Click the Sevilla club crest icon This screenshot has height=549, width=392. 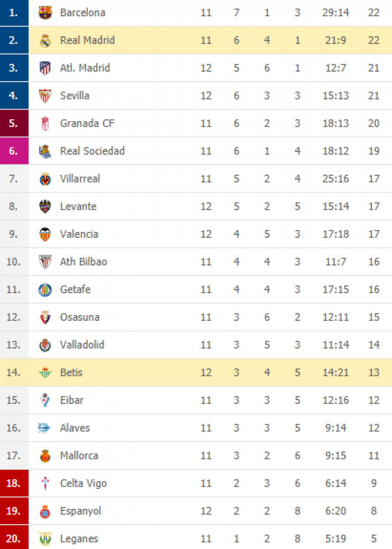click(45, 95)
